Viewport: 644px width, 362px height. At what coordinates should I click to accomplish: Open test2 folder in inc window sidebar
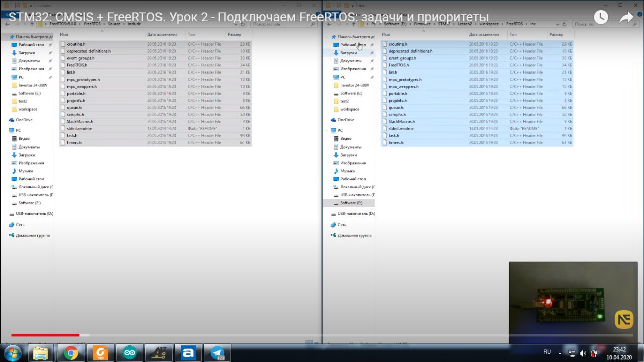(344, 101)
